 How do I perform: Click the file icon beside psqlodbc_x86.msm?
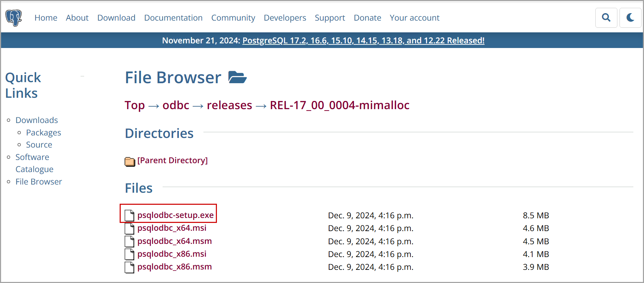pyautogui.click(x=130, y=267)
